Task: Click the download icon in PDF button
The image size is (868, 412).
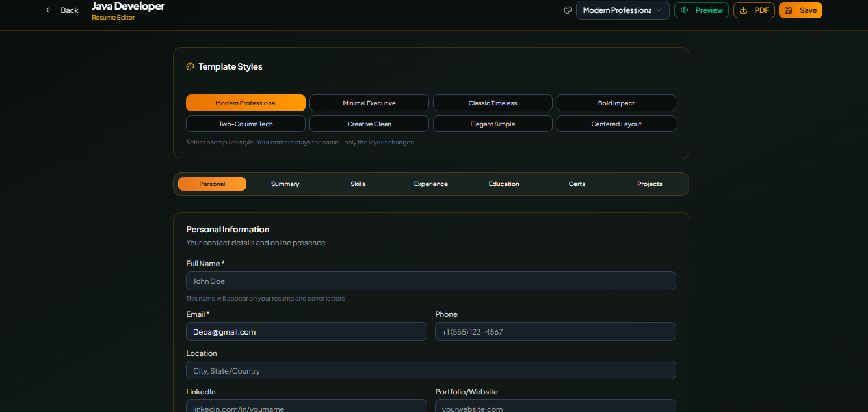Action: (x=744, y=10)
